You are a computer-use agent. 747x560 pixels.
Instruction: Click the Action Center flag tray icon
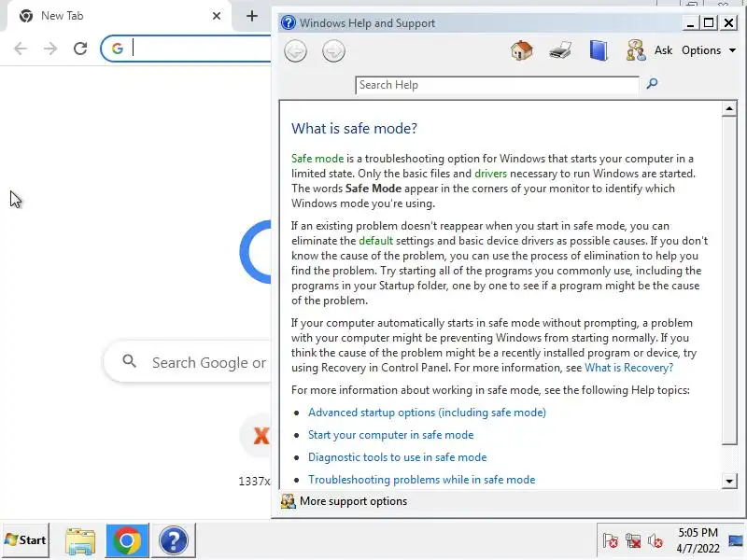click(611, 541)
